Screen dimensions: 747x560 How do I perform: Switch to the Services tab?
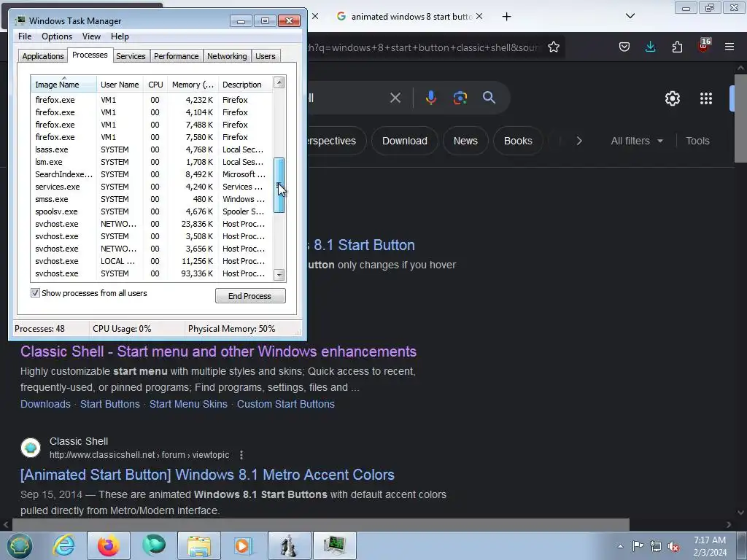coord(131,56)
